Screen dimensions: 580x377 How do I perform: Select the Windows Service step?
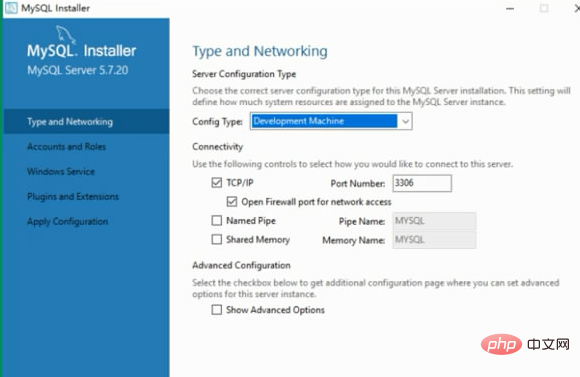[x=61, y=171]
